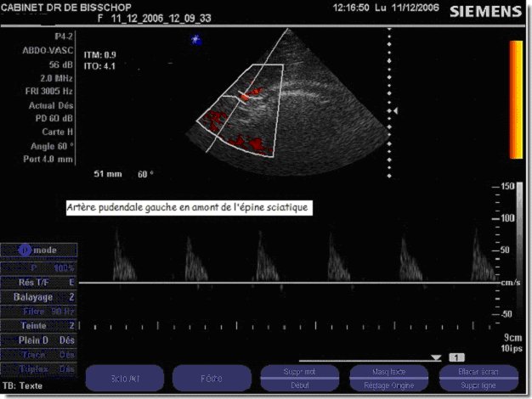Click the 150 velocity scale label
This screenshot has width=532, height=399.
tap(507, 186)
